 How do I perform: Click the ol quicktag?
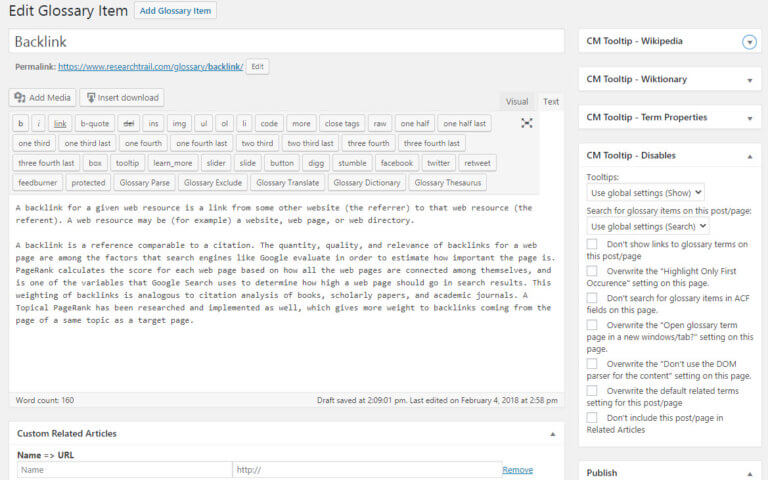224,123
